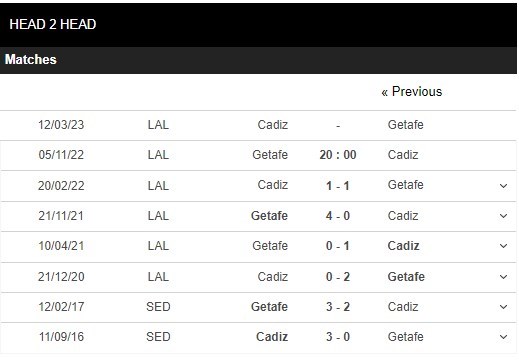Viewport: 519px width, 362px height.
Task: Expand the 21/12/20 Cadiz 0-2 Getafe row
Action: point(503,277)
